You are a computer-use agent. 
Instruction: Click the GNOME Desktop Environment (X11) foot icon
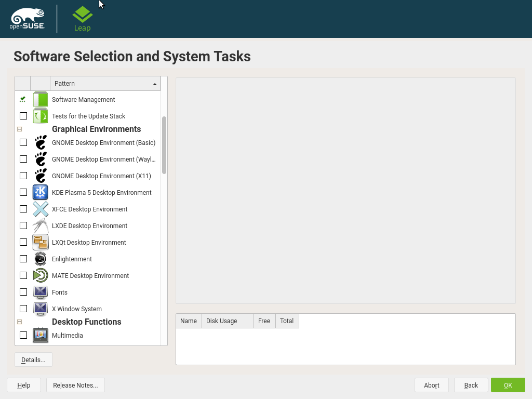(x=41, y=176)
